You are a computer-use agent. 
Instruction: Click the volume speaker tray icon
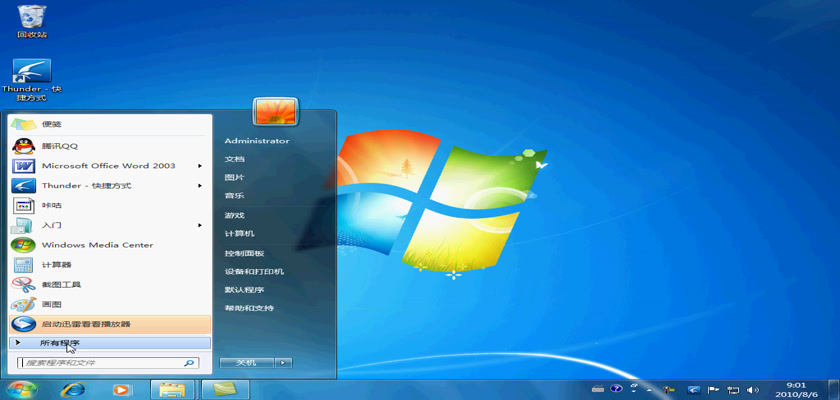[x=753, y=389]
